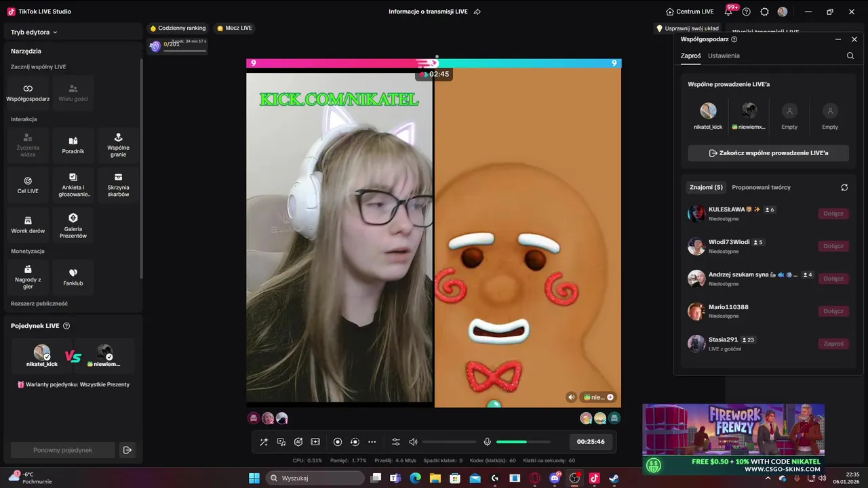Open Centrum LIVE link

click(x=690, y=12)
